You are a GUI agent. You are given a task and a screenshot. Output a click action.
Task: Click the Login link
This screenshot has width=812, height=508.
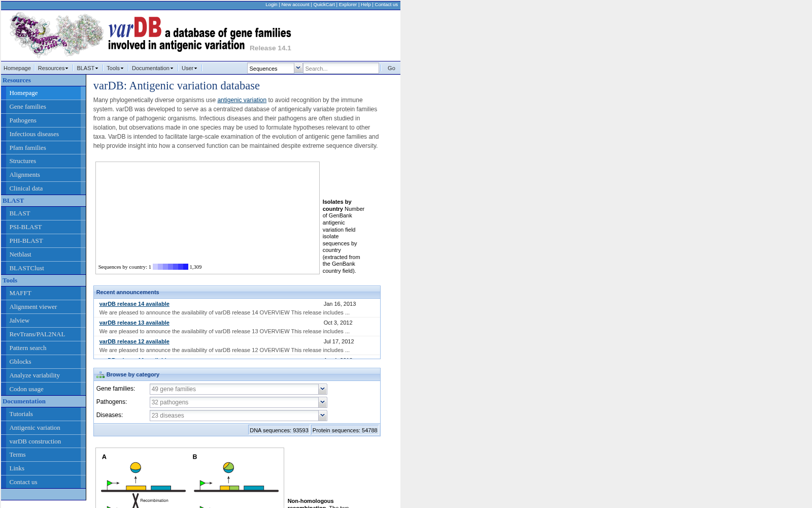pos(272,5)
